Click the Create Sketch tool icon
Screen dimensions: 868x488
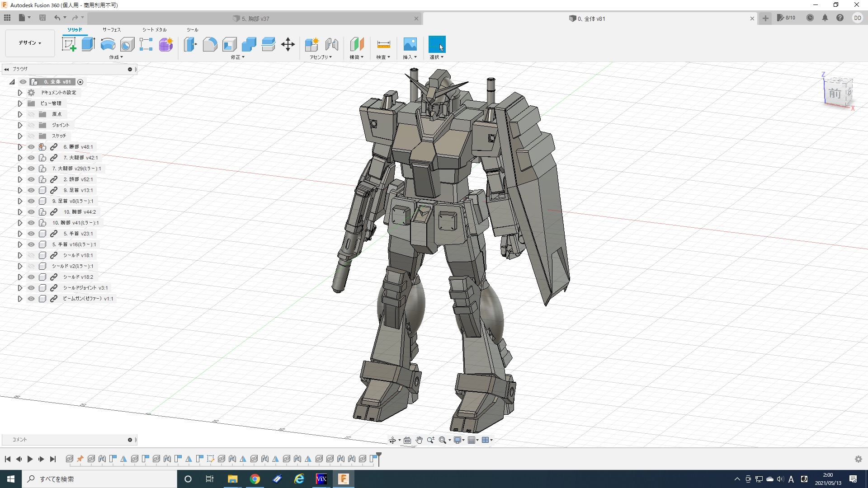pos(69,44)
